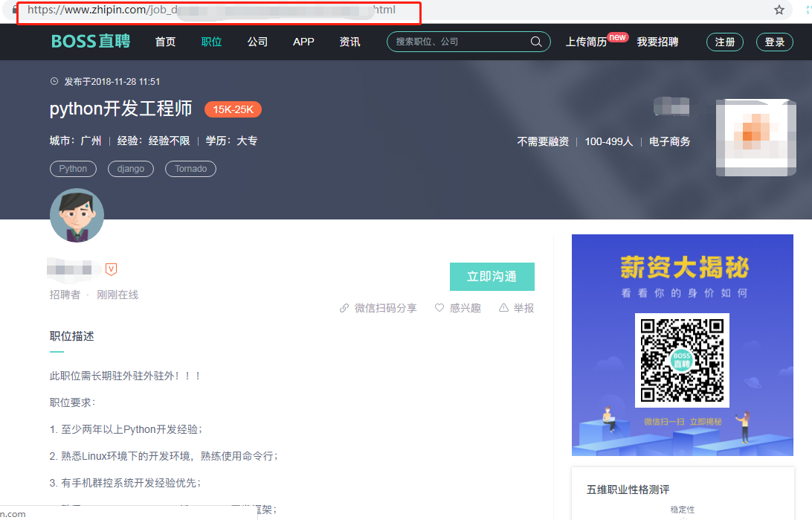Select the Tornado skill tag
Image resolution: width=812 pixels, height=520 pixels.
pyautogui.click(x=190, y=169)
